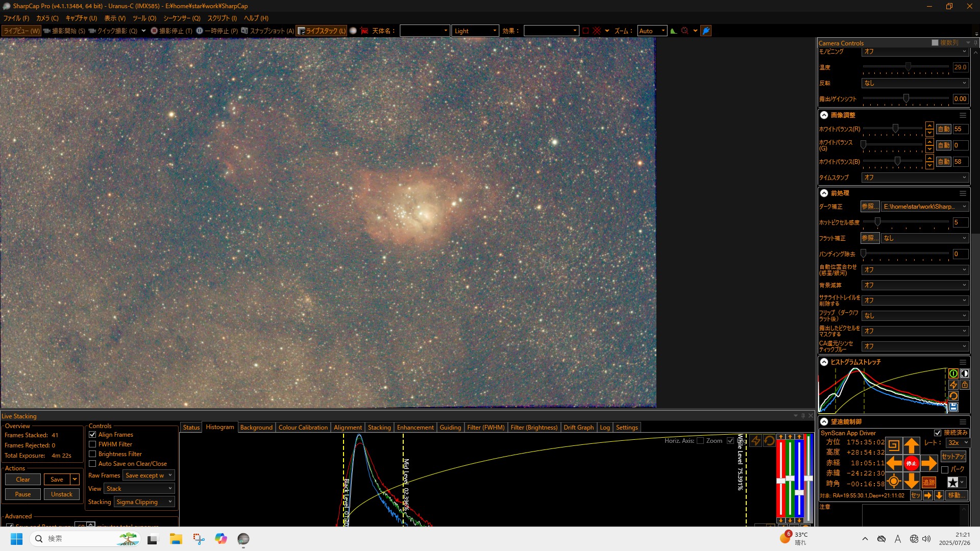Click the red telescope stop button
The height and width of the screenshot is (551, 980).
click(911, 463)
